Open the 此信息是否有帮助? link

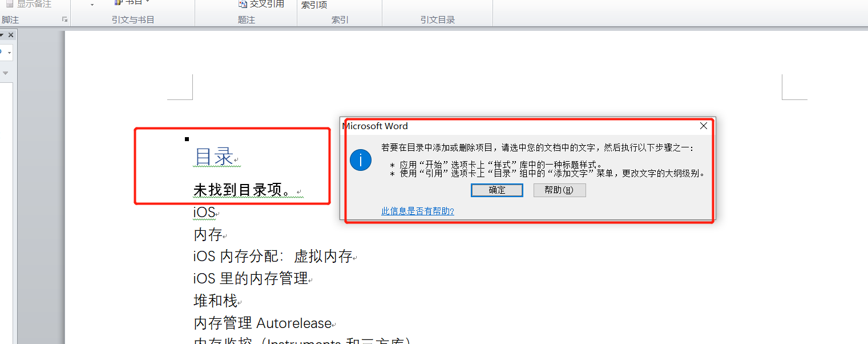click(x=417, y=211)
